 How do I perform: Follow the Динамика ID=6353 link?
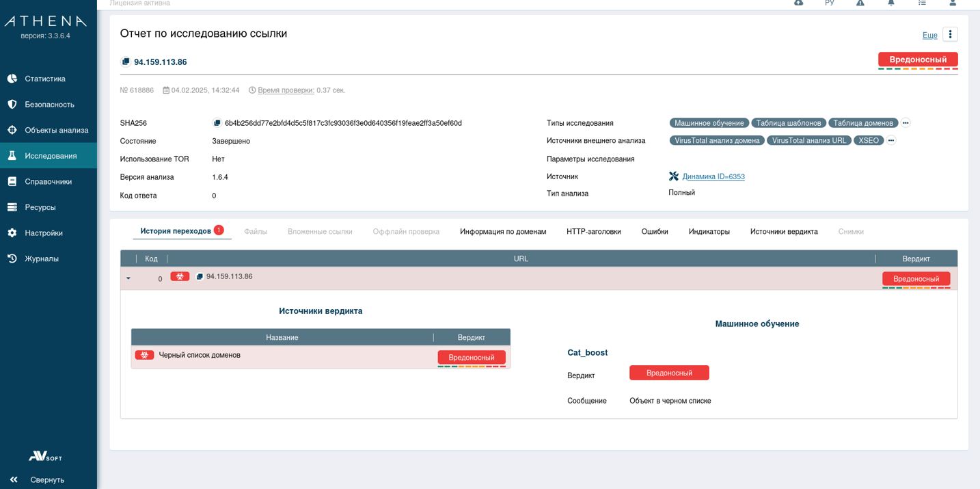(x=713, y=176)
